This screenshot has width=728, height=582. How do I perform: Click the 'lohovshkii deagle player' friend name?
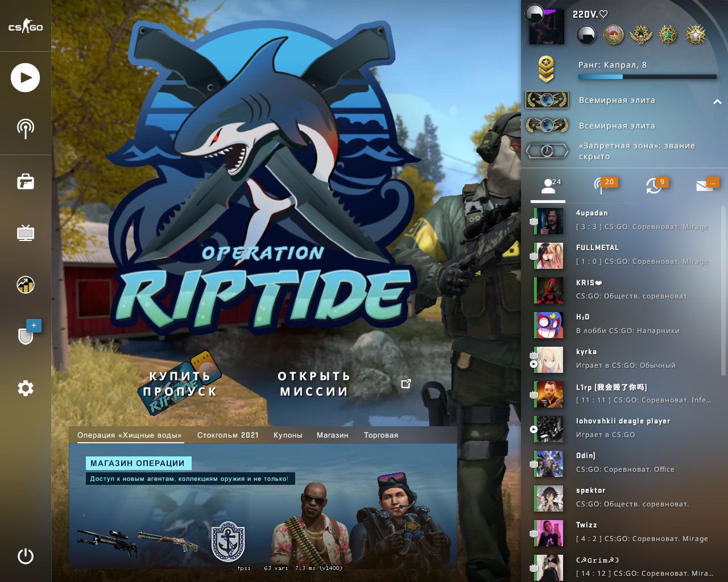[623, 421]
